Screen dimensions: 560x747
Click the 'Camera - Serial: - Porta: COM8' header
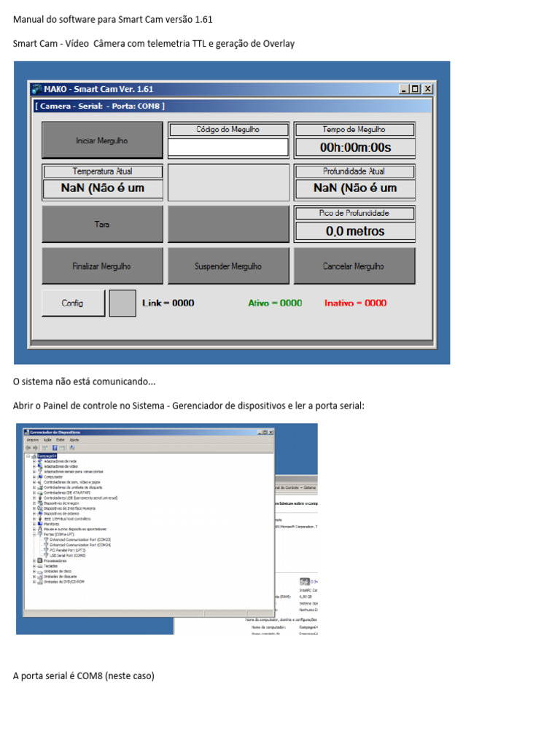tap(99, 106)
